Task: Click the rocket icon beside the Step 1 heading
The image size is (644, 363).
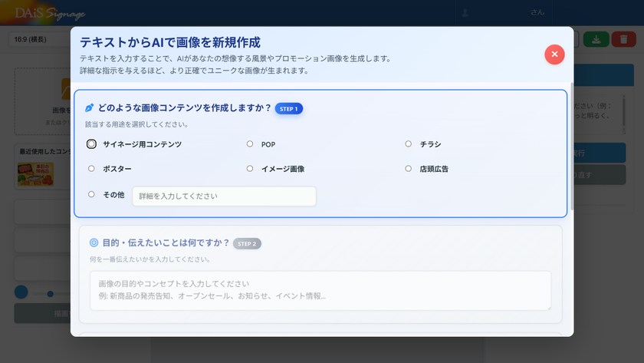Action: [90, 108]
